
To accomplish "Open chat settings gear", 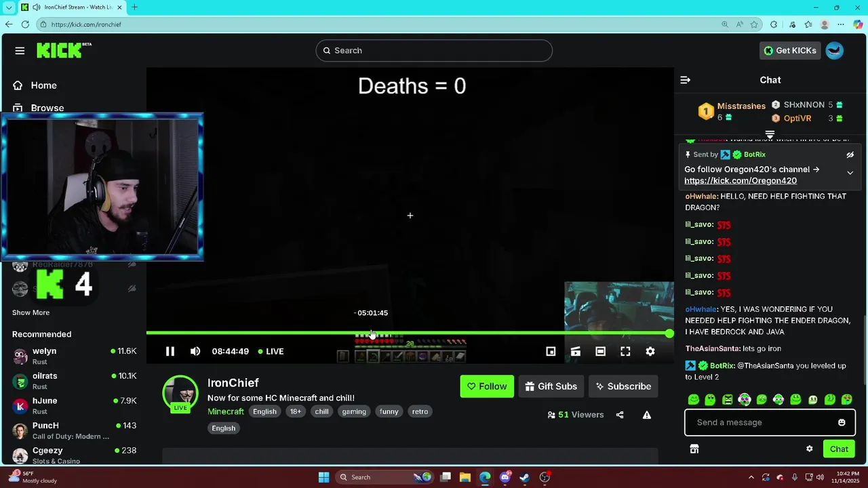I will tap(809, 449).
